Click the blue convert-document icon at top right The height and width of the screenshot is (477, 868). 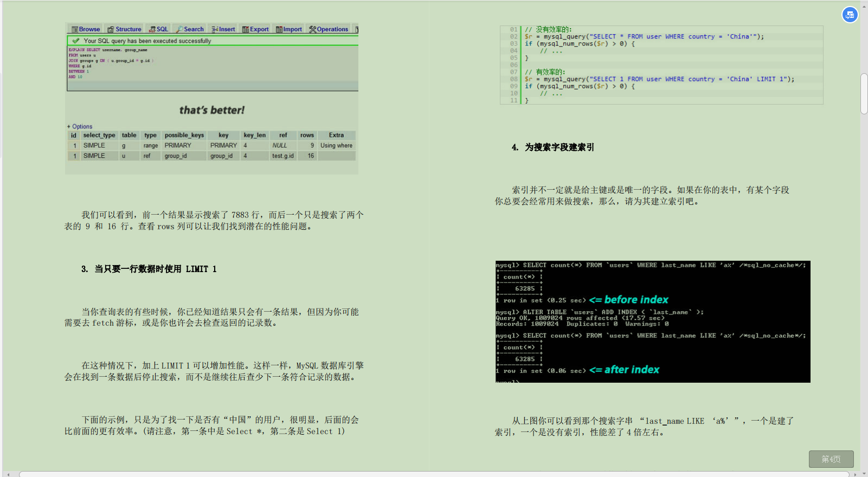coord(850,15)
